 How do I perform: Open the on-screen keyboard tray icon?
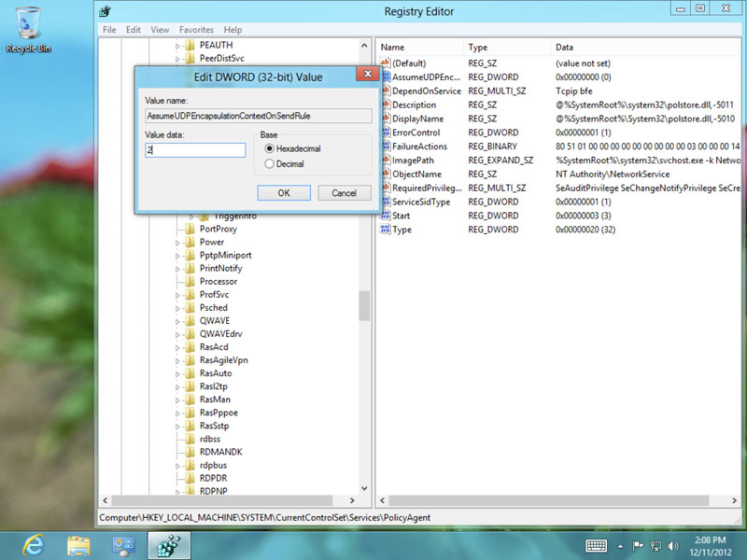[x=597, y=545]
